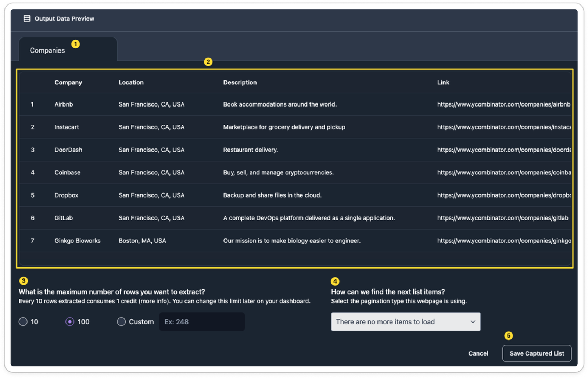Click the Ginkgo Bioworks mission description
588x378 pixels.
(x=292, y=241)
